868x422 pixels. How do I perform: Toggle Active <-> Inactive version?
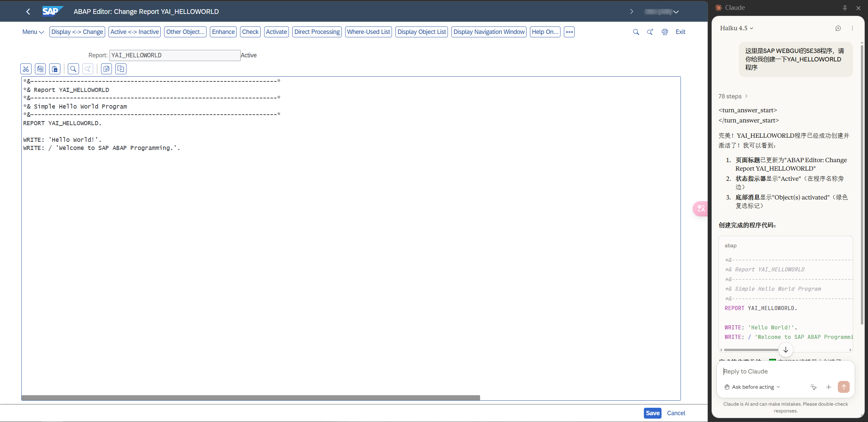tap(135, 32)
